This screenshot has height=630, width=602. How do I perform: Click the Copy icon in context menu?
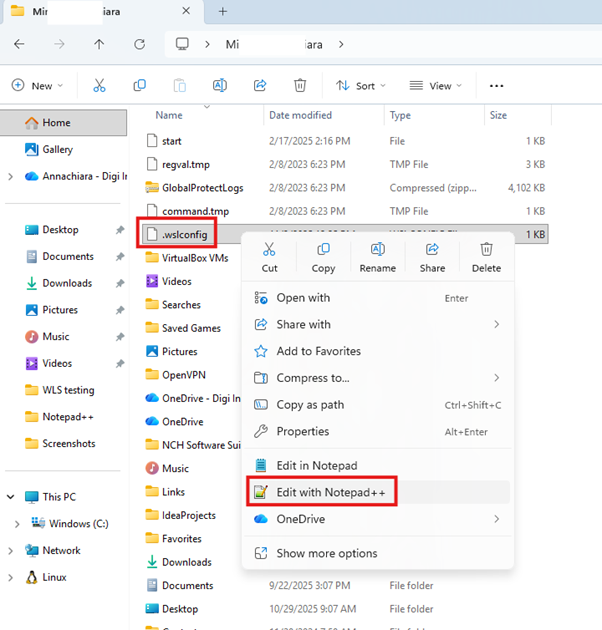323,250
